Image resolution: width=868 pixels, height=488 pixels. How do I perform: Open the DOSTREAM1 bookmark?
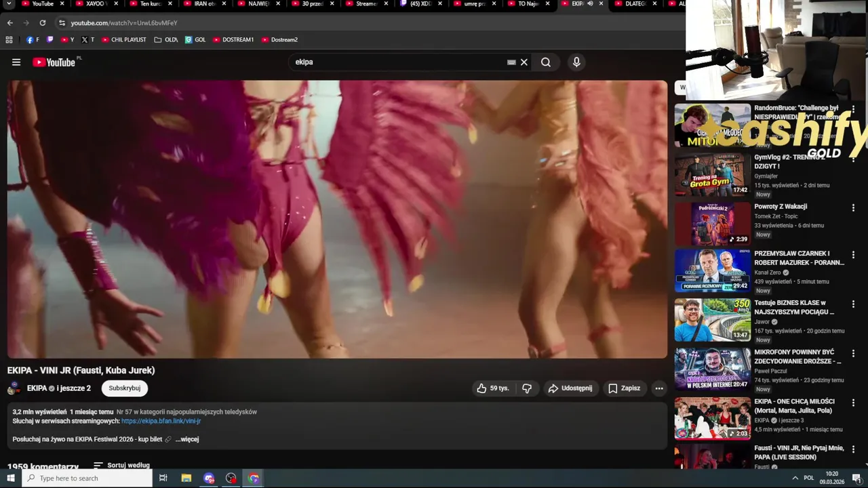[x=233, y=40]
